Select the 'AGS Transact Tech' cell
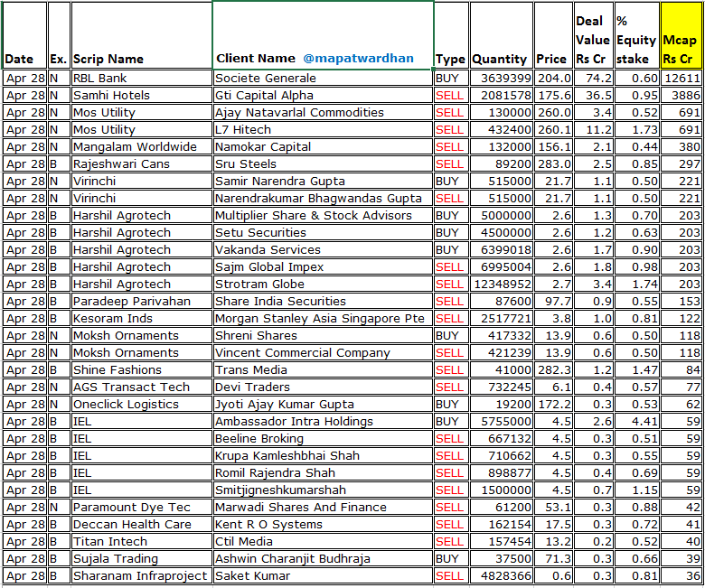 (x=141, y=387)
